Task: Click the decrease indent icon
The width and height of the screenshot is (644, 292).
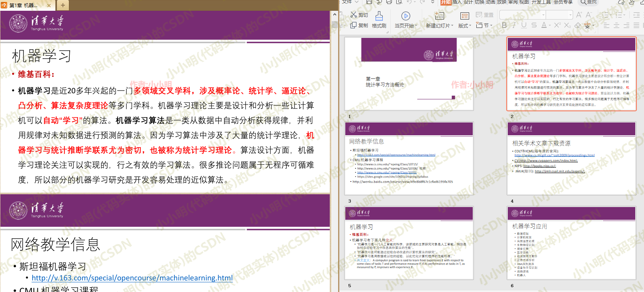Action: pyautogui.click(x=636, y=15)
